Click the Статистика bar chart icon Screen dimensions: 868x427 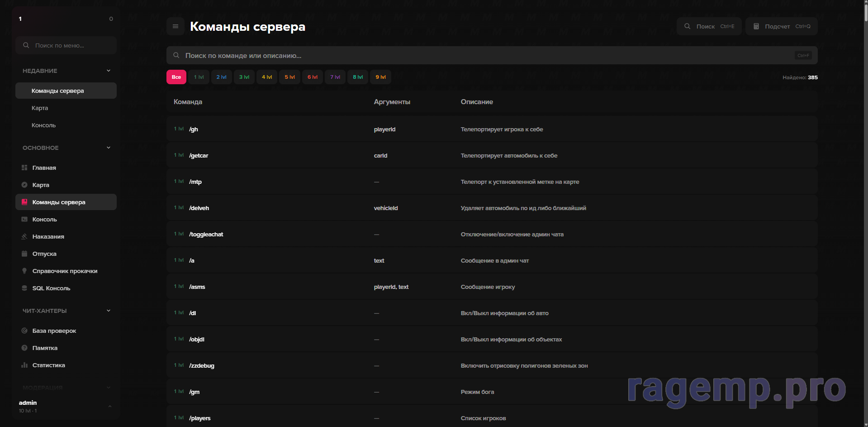24,365
